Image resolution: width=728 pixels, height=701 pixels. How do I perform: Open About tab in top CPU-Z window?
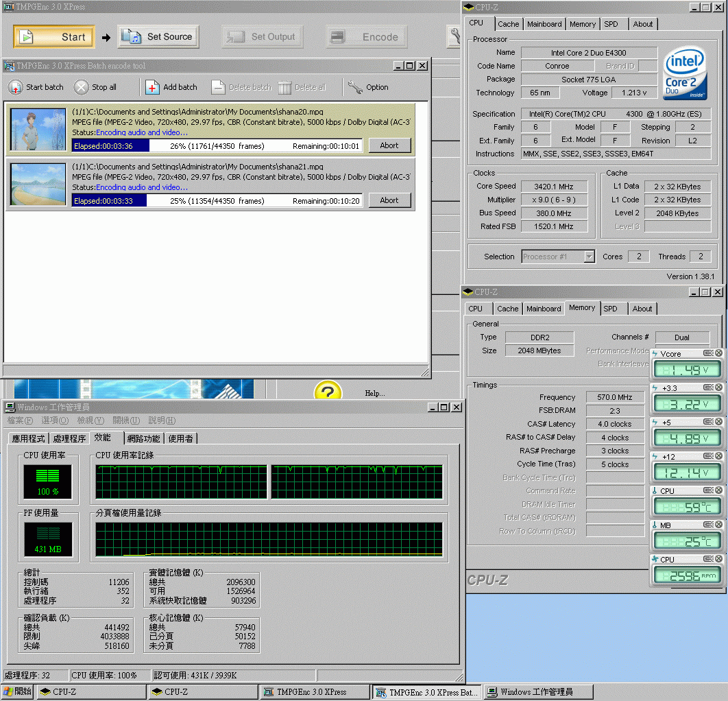642,24
